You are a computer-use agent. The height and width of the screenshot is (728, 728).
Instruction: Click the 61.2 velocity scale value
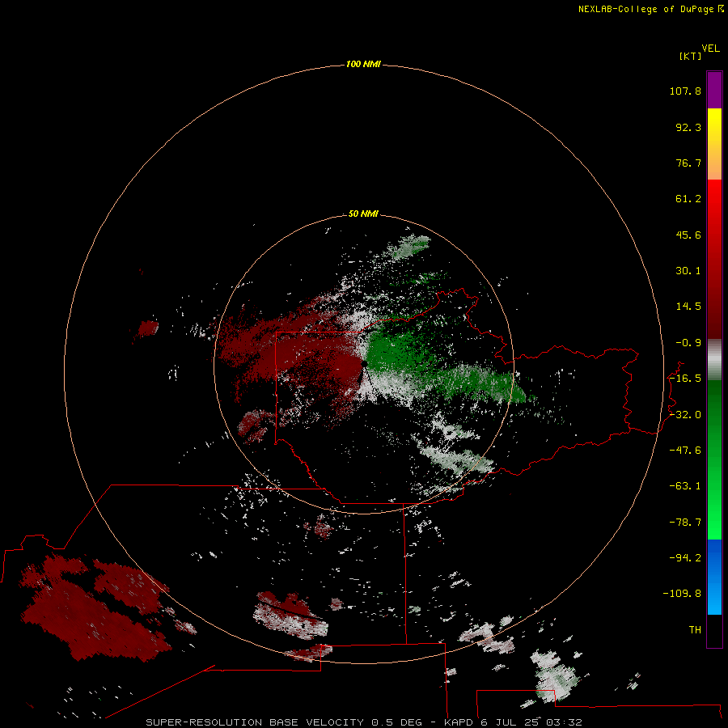(688, 199)
